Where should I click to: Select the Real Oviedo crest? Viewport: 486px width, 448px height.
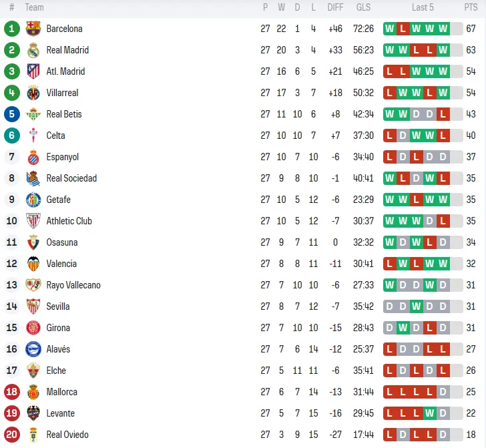click(33, 435)
